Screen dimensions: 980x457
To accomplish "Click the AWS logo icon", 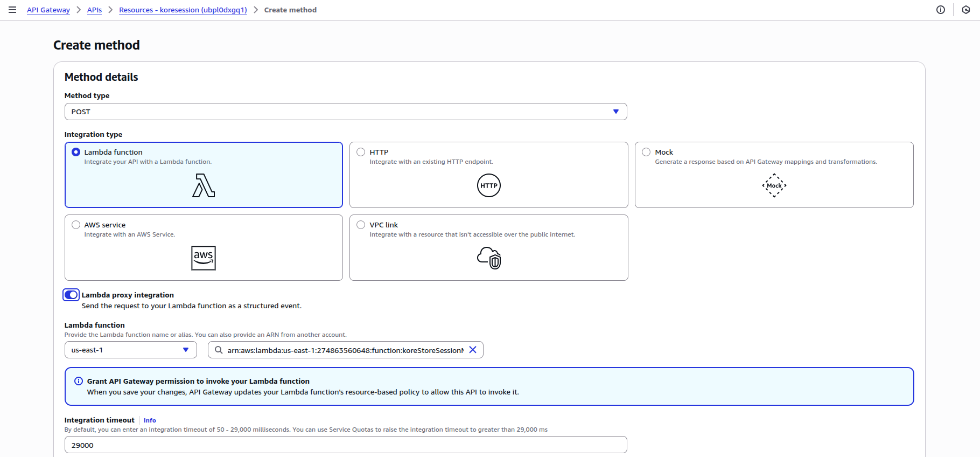I will (204, 258).
